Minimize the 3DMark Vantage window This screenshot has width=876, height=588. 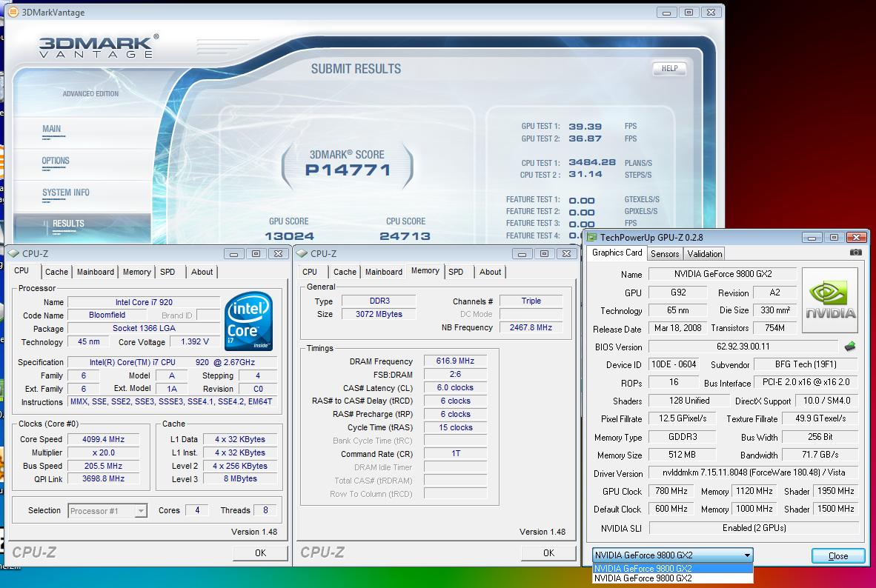(x=666, y=13)
